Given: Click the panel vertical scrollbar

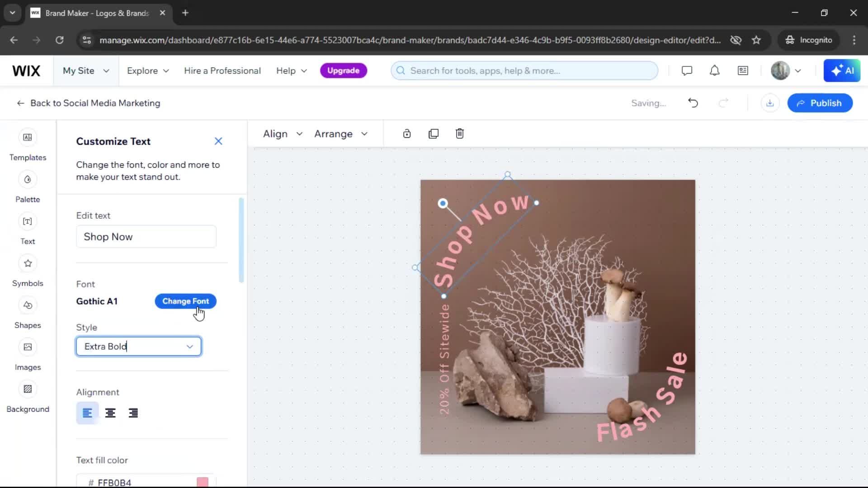Looking at the screenshot, I should tap(241, 240).
